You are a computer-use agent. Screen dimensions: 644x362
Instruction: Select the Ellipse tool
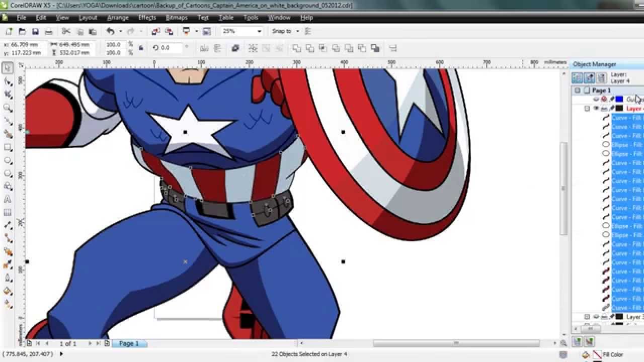[8, 160]
